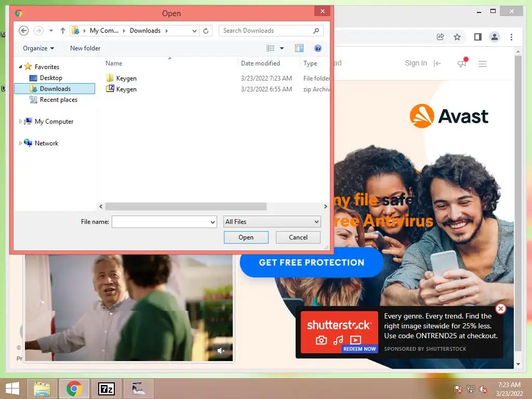Open the All Files type dropdown
This screenshot has height=399, width=532.
coord(272,222)
